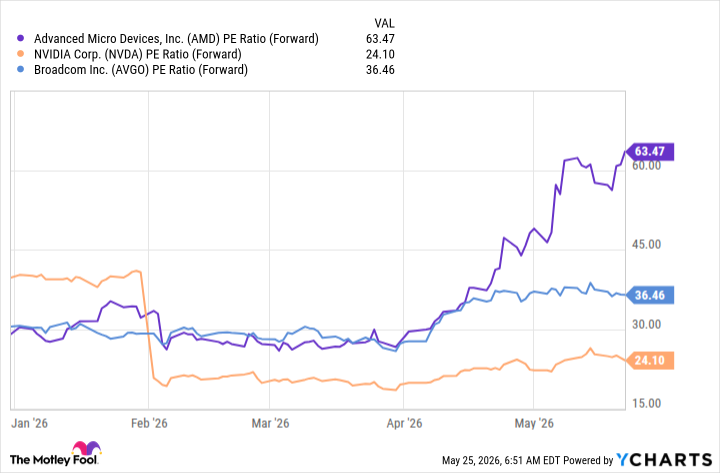The height and width of the screenshot is (473, 720).
Task: Click The Motley Fool wordmark
Action: coord(53,460)
